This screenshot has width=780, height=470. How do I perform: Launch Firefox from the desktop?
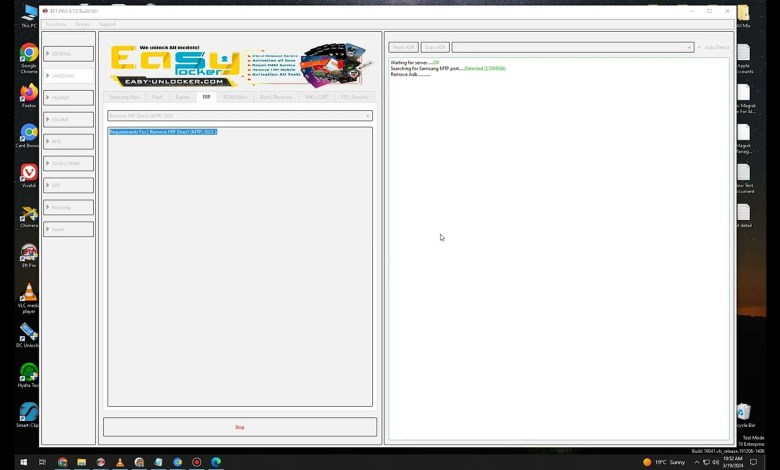point(28,93)
